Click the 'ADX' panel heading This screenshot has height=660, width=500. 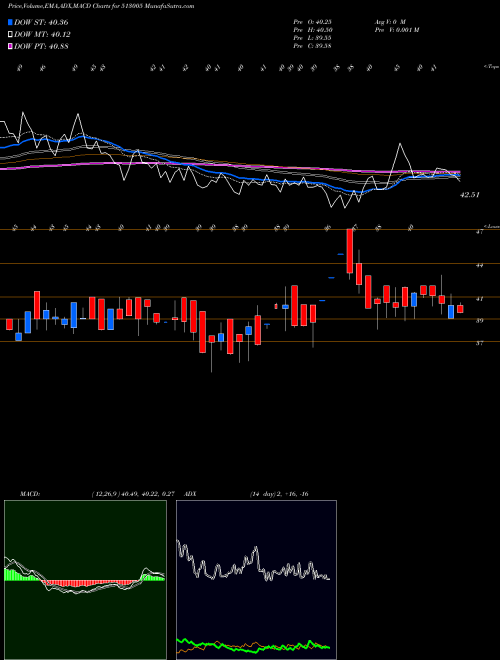click(190, 494)
